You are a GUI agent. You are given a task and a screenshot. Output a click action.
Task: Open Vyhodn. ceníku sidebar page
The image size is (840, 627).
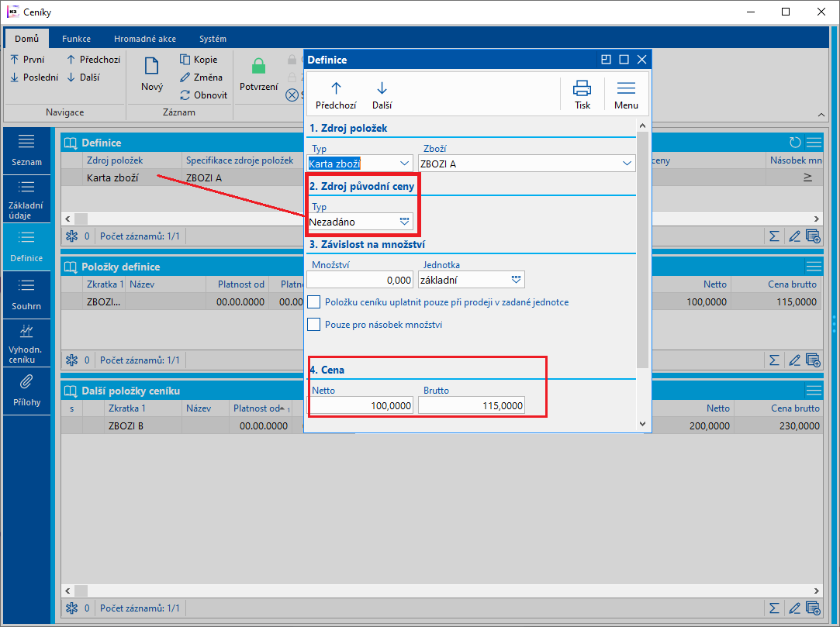(x=26, y=343)
